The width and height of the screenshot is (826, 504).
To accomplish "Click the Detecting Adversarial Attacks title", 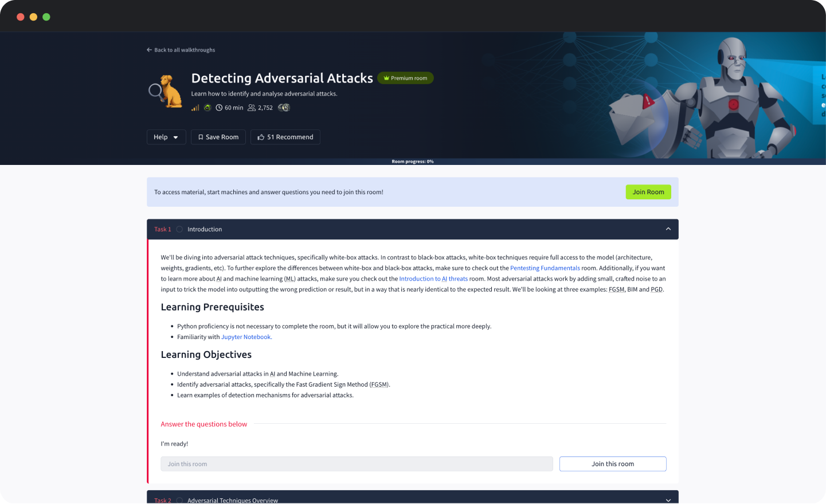I will pos(282,78).
